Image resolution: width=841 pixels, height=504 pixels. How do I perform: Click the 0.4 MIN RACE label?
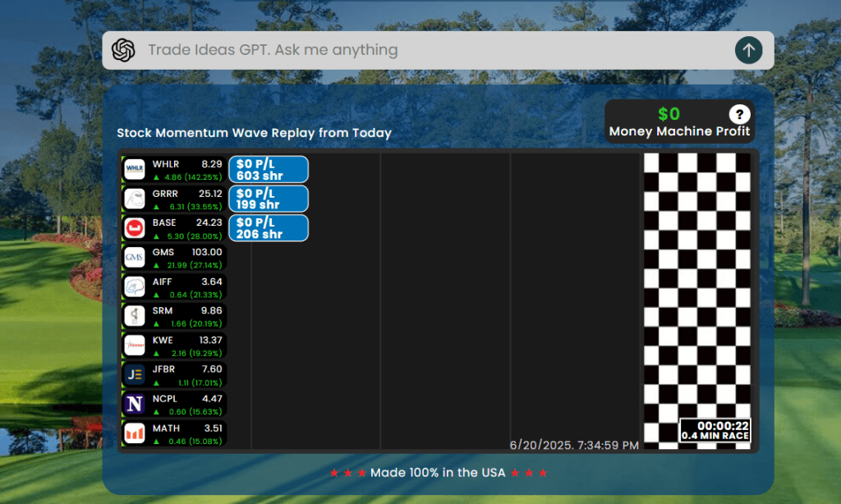click(715, 435)
